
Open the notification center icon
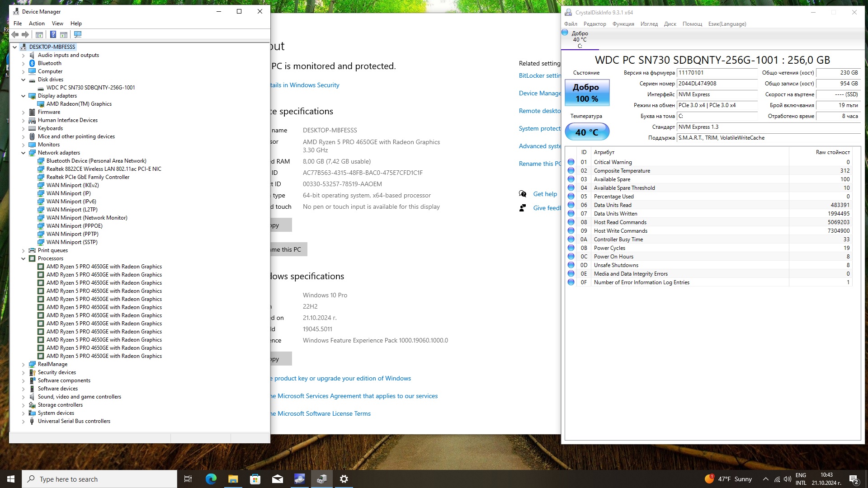pos(854,479)
